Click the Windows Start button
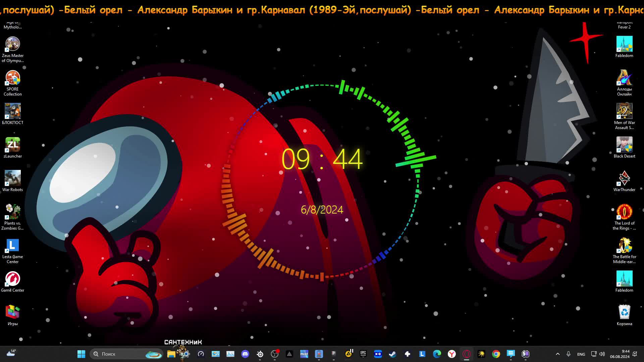644x362 pixels. coord(81,354)
